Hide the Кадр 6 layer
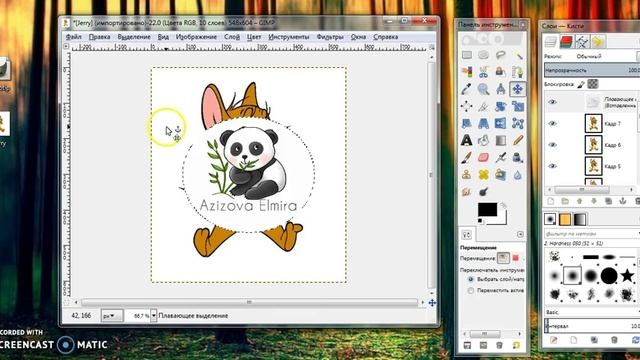The height and width of the screenshot is (360, 640). 552,144
